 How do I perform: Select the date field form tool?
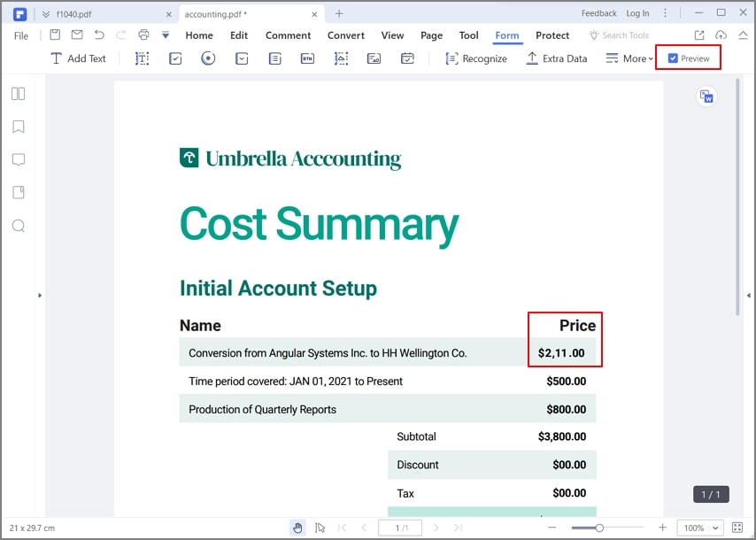[407, 58]
